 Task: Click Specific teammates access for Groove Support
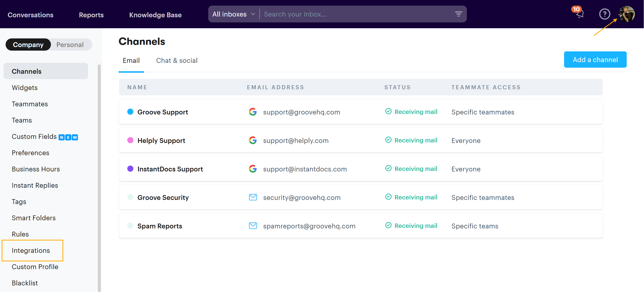tap(483, 112)
